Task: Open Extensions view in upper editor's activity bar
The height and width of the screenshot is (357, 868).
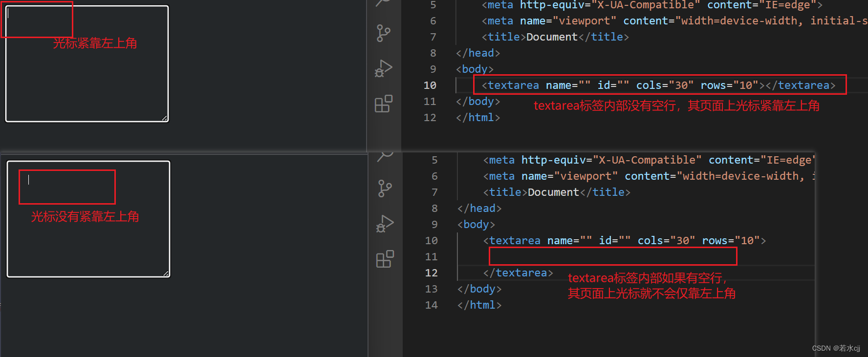Action: 384,104
